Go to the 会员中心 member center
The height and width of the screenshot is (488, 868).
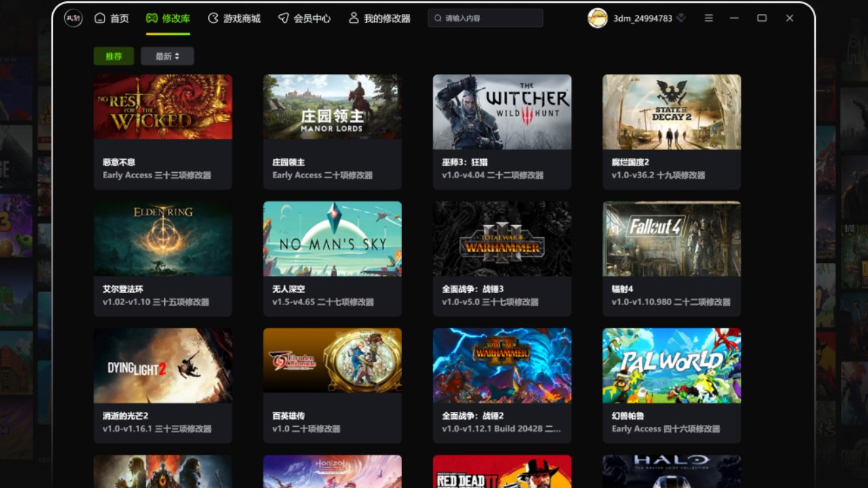[x=304, y=18]
